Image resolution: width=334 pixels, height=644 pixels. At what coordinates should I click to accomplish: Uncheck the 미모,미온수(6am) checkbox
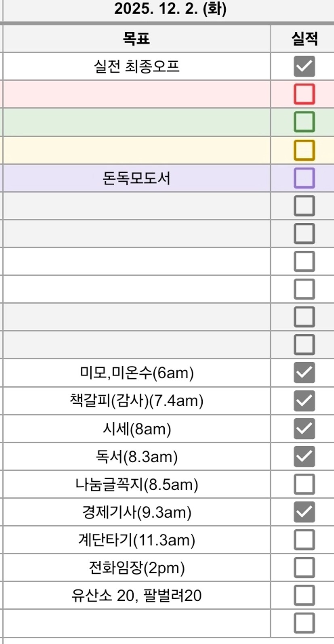pyautogui.click(x=304, y=372)
